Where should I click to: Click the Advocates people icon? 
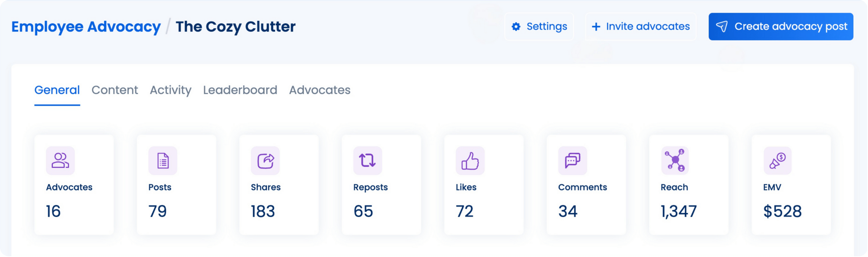pyautogui.click(x=60, y=161)
